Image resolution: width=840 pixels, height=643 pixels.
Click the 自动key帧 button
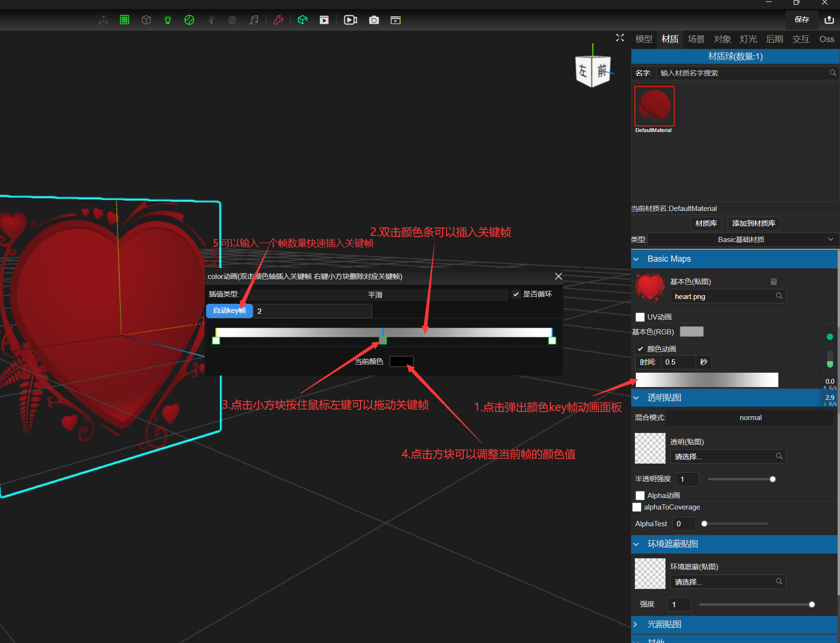pos(229,310)
